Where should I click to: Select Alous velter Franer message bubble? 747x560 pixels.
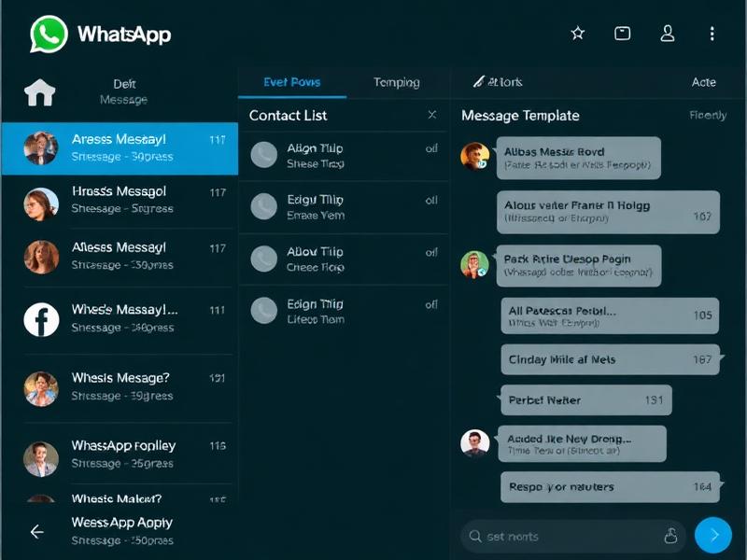608,212
